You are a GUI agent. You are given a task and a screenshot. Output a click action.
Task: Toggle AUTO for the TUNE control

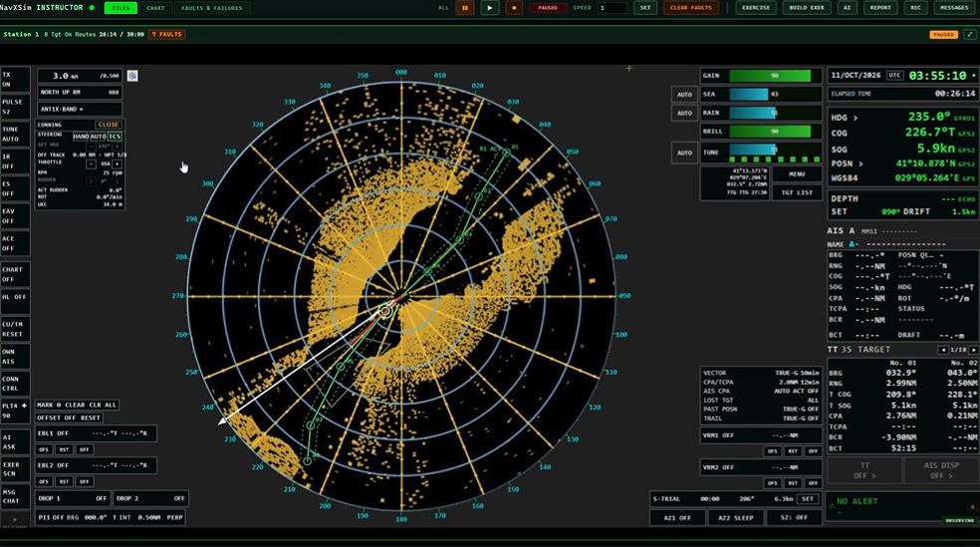tap(684, 152)
